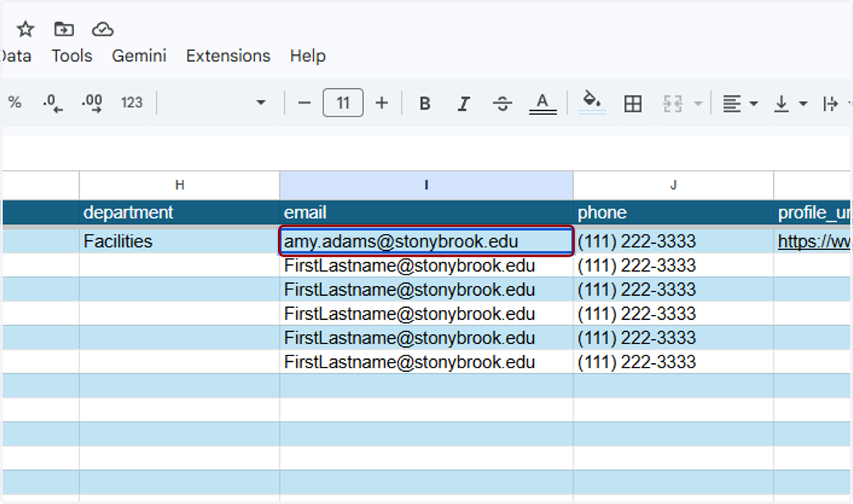Open the vertical align dropdown
This screenshot has width=853, height=504.
click(790, 104)
